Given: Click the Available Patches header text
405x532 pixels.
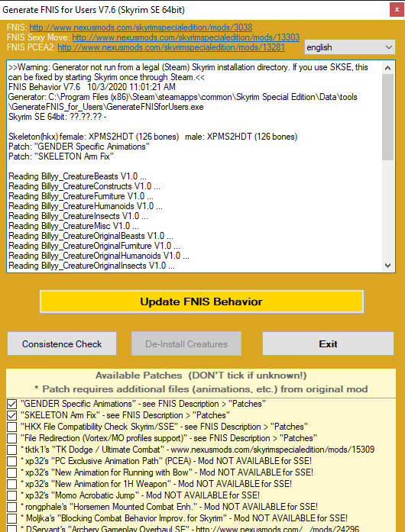Looking at the screenshot, I should point(201,376).
